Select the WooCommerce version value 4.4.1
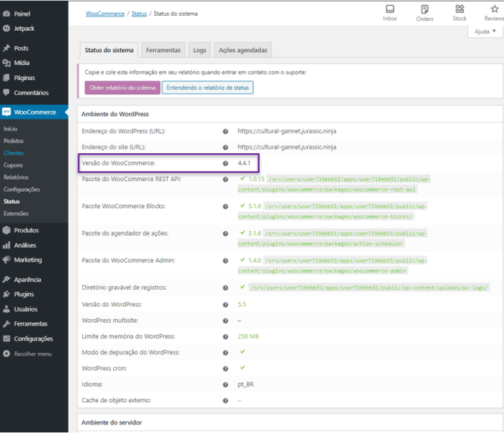Screen dimensions: 504x433 [x=244, y=163]
